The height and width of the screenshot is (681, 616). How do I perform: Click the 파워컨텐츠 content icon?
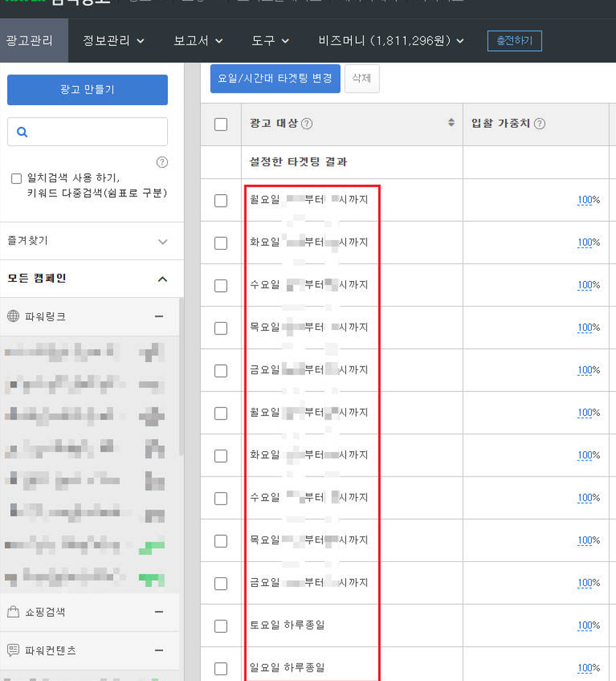(13, 650)
